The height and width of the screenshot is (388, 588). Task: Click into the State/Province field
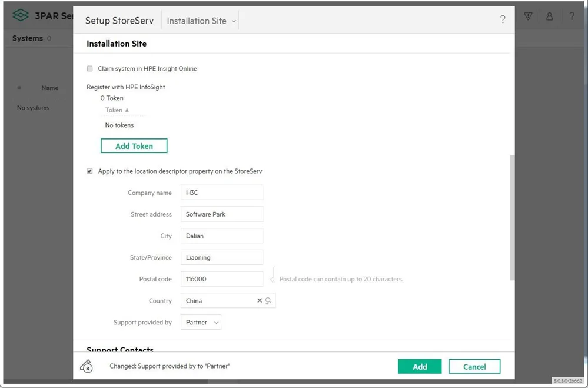pos(222,257)
